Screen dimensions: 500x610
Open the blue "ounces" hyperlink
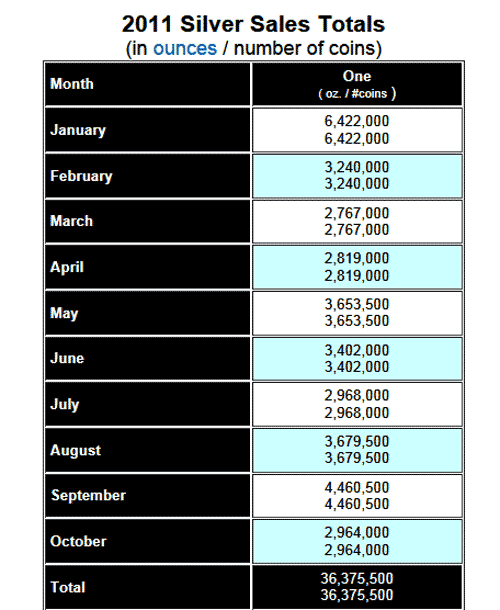coord(185,49)
